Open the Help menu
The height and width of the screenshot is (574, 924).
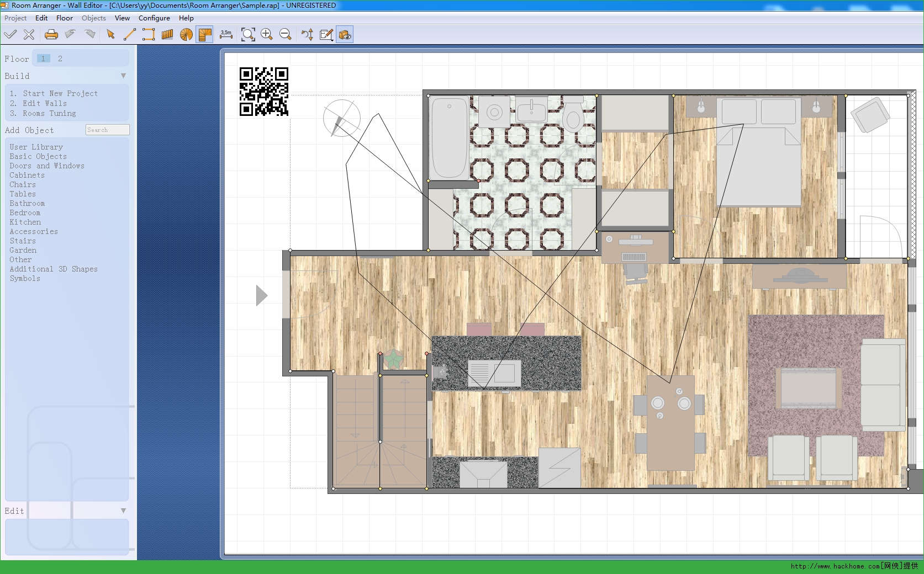[186, 18]
